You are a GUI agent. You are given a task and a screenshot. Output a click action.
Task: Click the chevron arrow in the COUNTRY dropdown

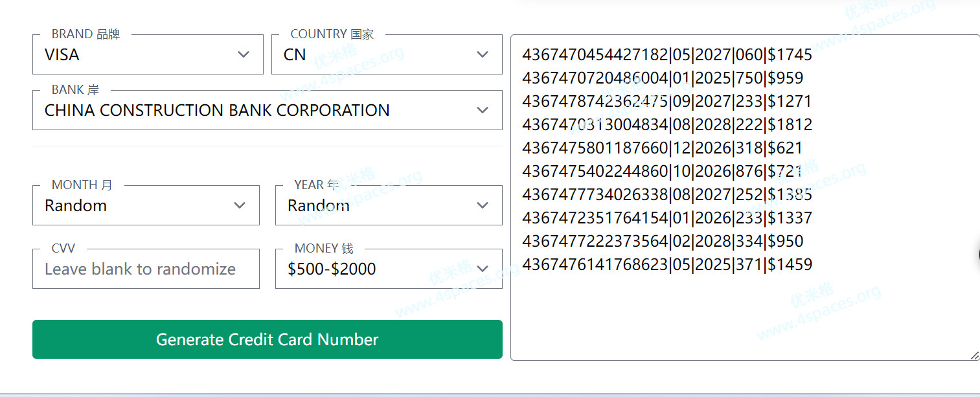(x=483, y=54)
